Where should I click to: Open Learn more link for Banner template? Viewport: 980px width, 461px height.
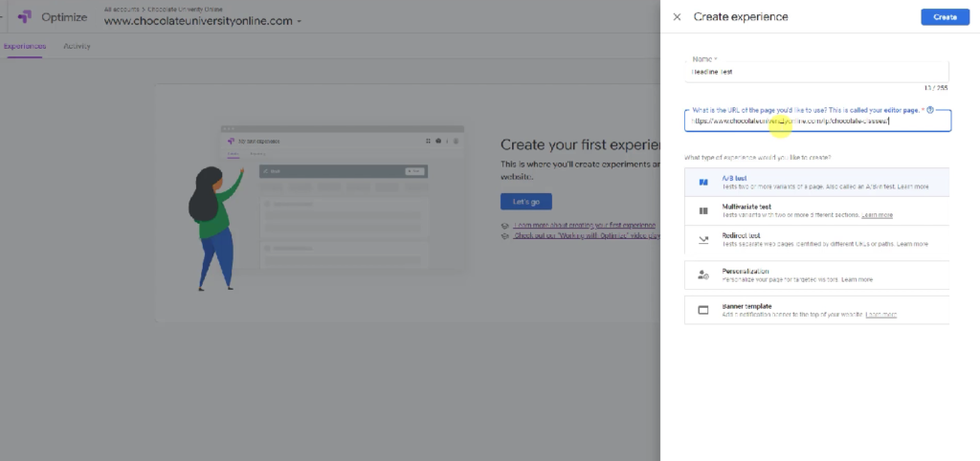tap(880, 315)
